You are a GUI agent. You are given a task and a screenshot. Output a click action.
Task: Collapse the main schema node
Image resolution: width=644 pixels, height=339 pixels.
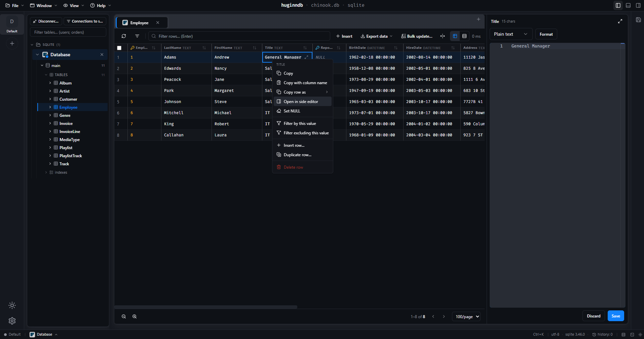42,65
